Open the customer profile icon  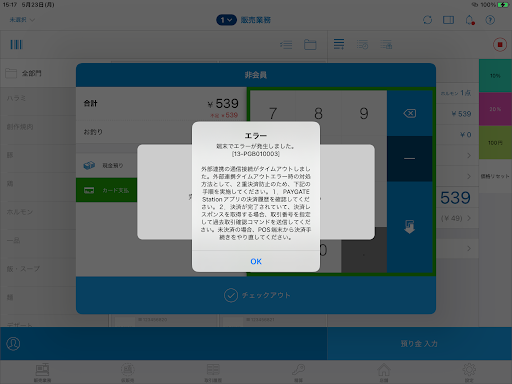(x=13, y=343)
